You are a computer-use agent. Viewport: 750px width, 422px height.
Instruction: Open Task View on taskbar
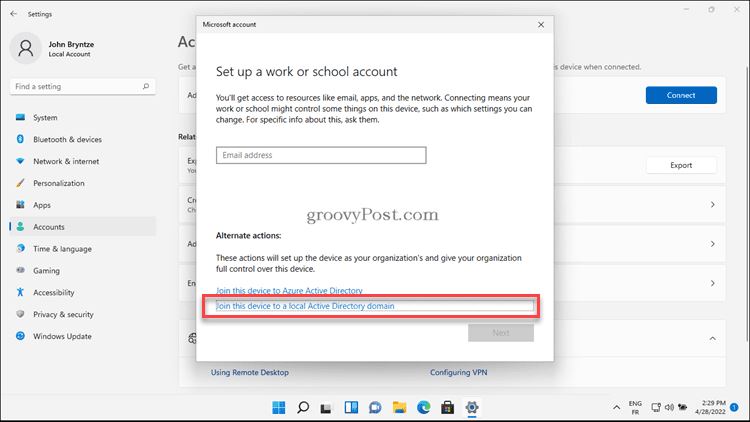(x=326, y=408)
